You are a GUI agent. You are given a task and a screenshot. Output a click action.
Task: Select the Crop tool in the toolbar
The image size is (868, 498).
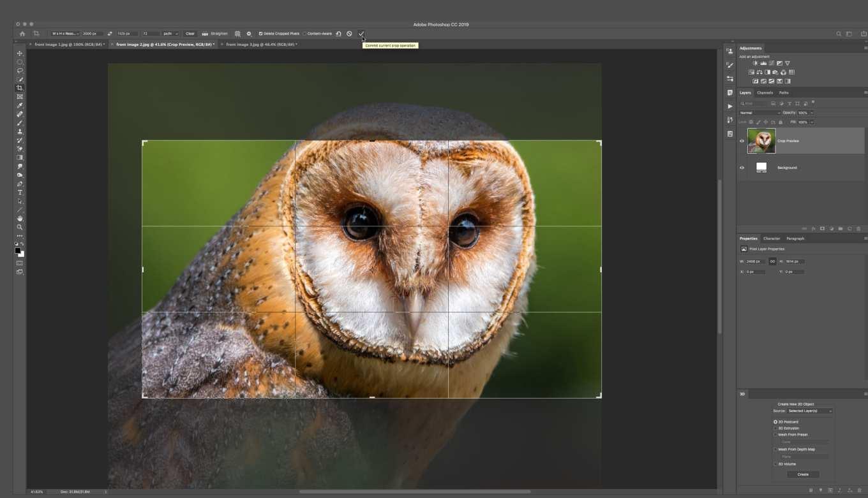point(20,88)
